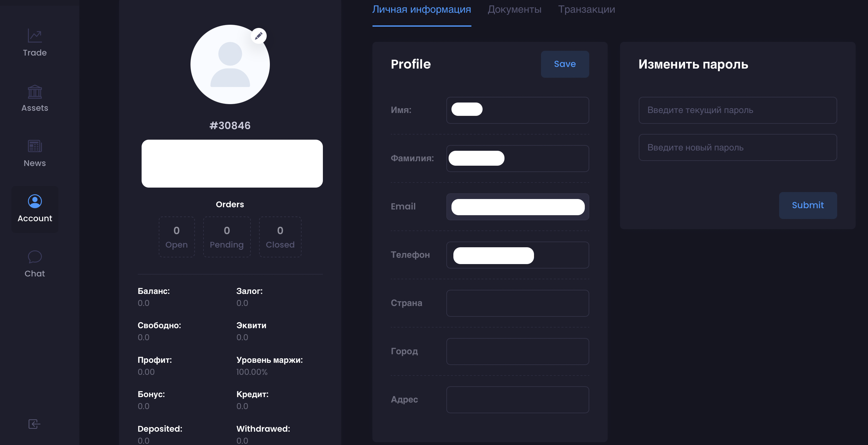Show Pending orders count
This screenshot has height=445, width=868.
(x=227, y=237)
